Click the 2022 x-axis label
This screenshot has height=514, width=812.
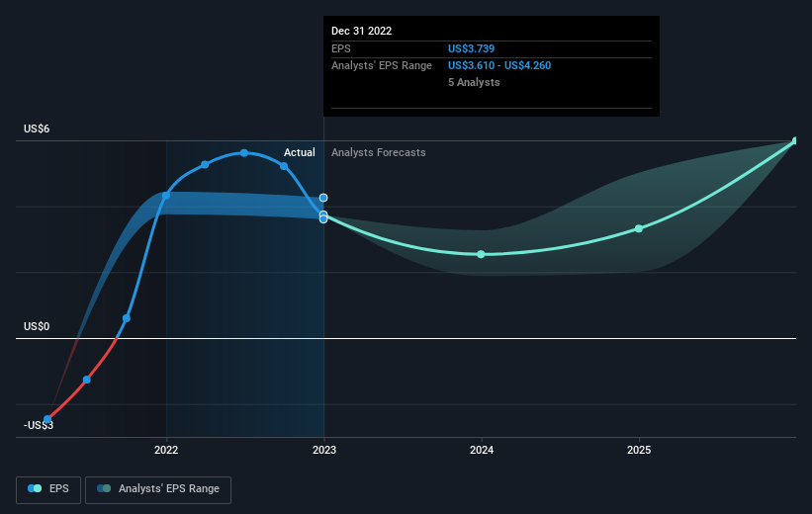[x=166, y=450]
